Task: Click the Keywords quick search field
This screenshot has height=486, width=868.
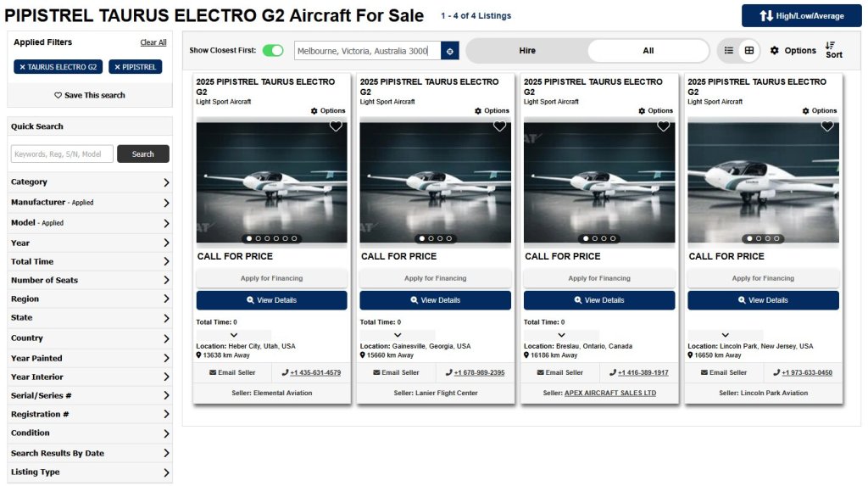Action: coord(62,154)
